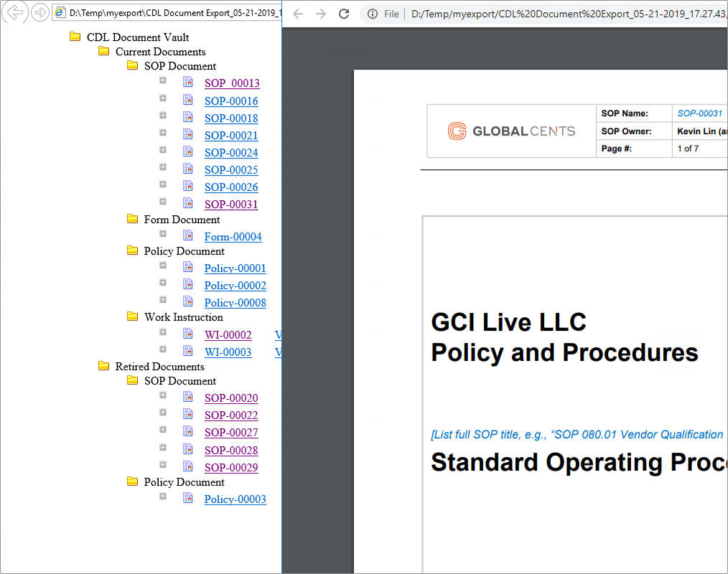Viewport: 728px width, 574px height.
Task: Click the Chrome back arrow
Action: pos(298,14)
